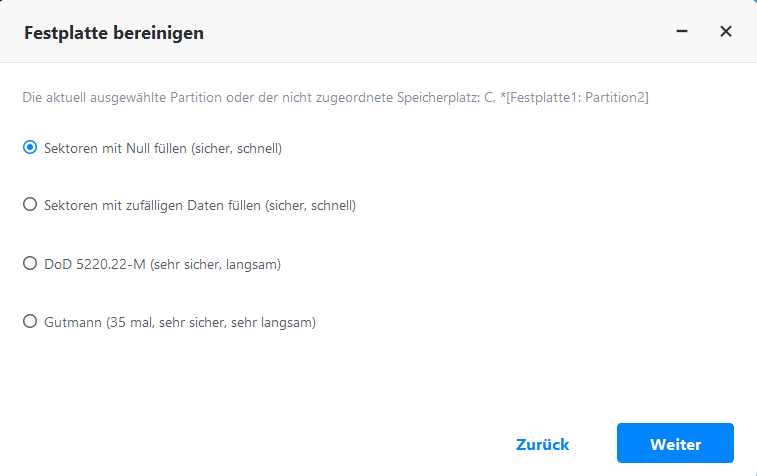
Task: Pick the Gutmann 35-pass radio button
Action: [30, 322]
